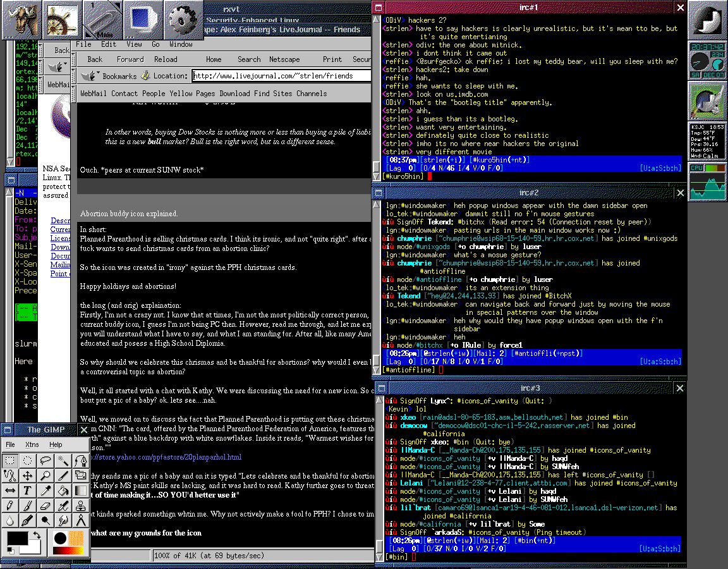The width and height of the screenshot is (728, 569).
Task: Select the Bucket Fill tool
Action: [63, 490]
